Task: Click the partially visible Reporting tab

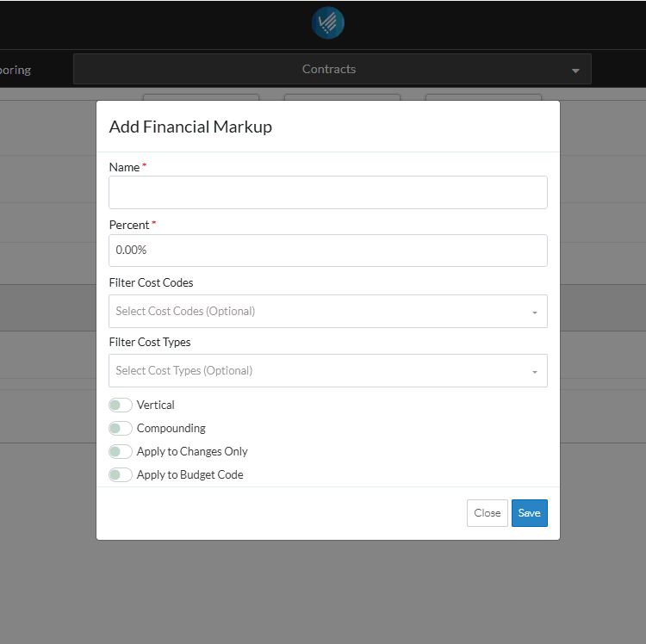Action: 16,70
